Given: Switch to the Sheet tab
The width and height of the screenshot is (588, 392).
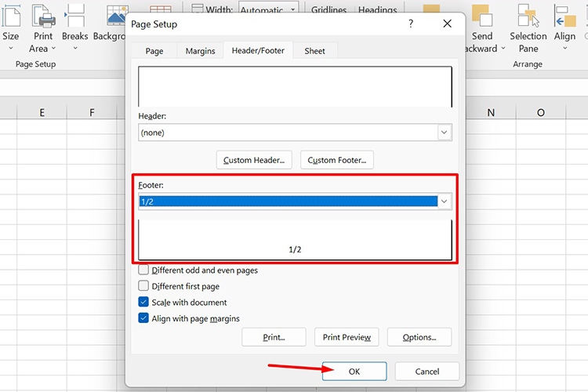Looking at the screenshot, I should [x=314, y=51].
